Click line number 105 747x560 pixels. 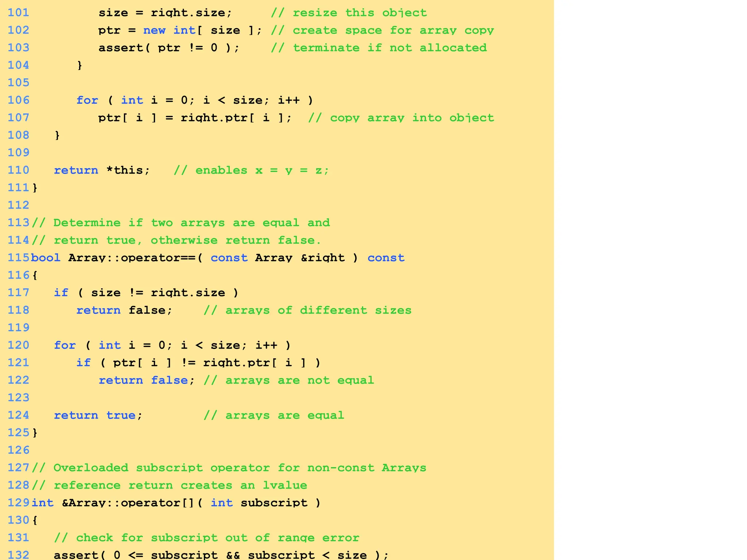[19, 83]
